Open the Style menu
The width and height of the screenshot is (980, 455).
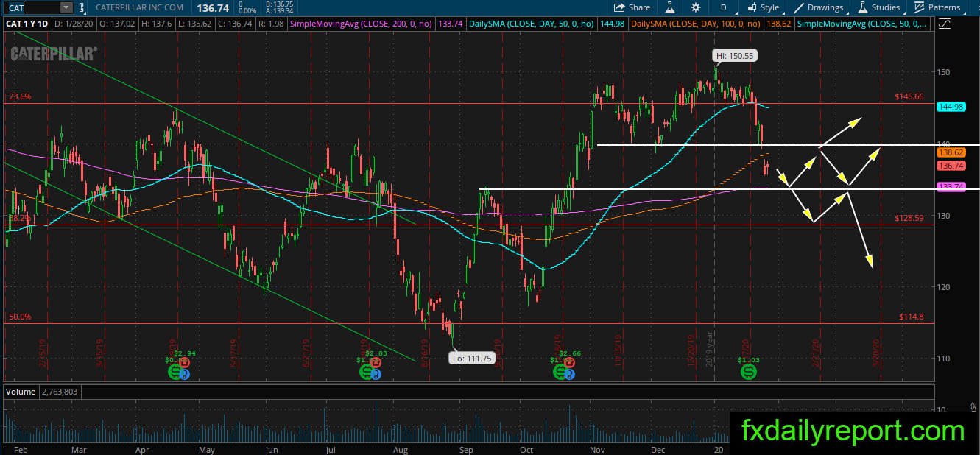pos(763,7)
